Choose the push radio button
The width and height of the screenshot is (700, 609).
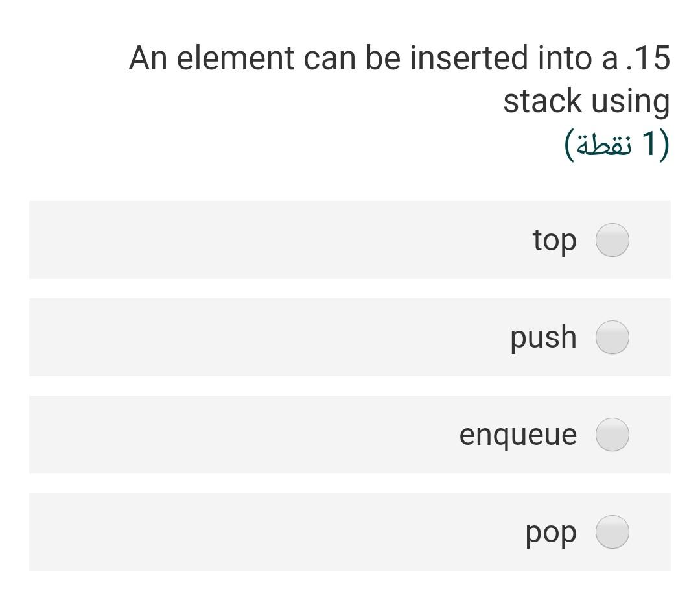612,337
